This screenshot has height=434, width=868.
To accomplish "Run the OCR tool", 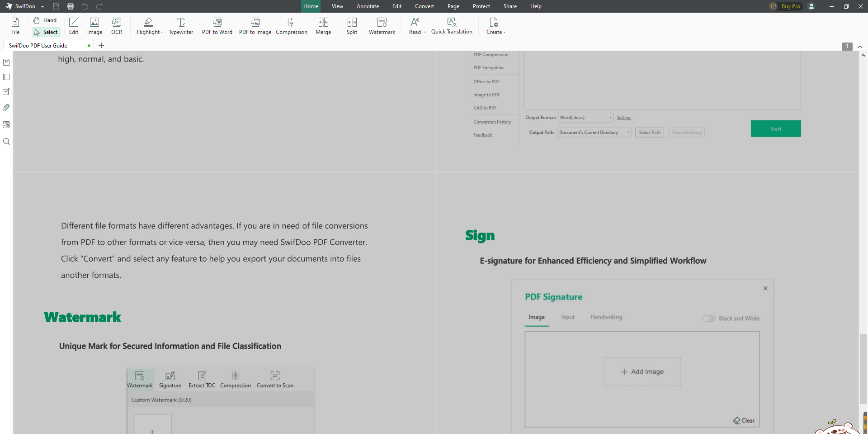I will point(117,26).
